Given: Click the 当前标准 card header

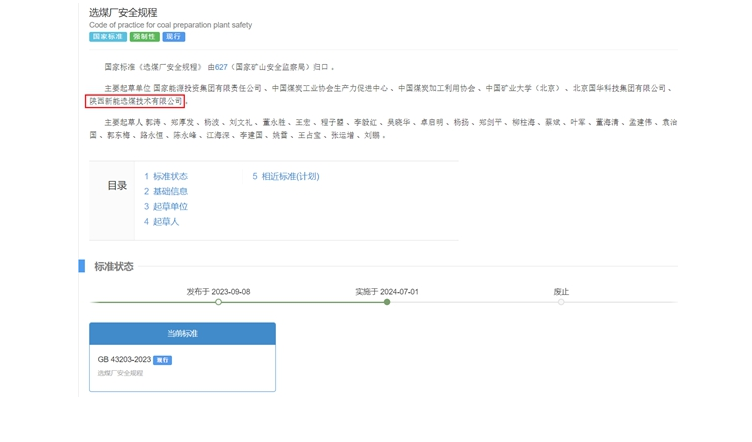Looking at the screenshot, I should click(182, 333).
